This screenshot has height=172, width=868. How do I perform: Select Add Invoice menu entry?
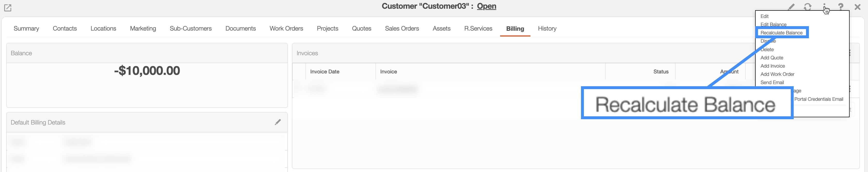[772, 66]
